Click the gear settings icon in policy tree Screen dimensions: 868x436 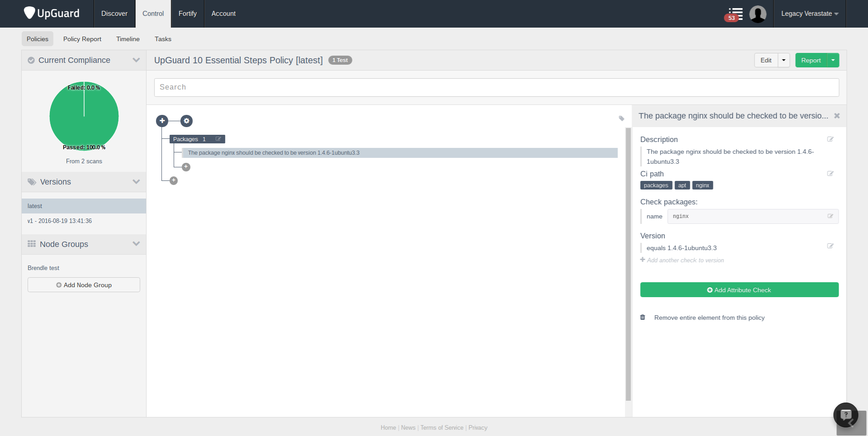pos(186,121)
